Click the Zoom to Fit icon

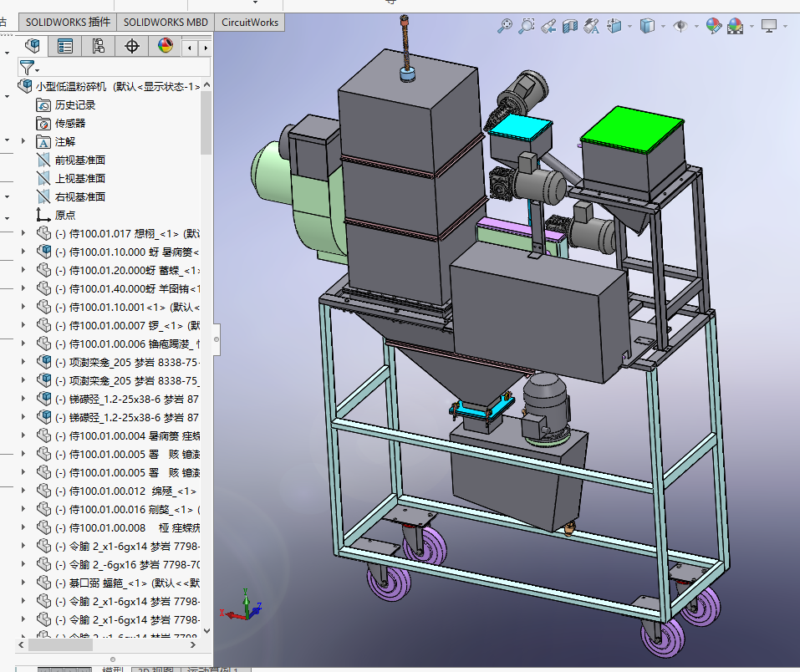point(504,27)
